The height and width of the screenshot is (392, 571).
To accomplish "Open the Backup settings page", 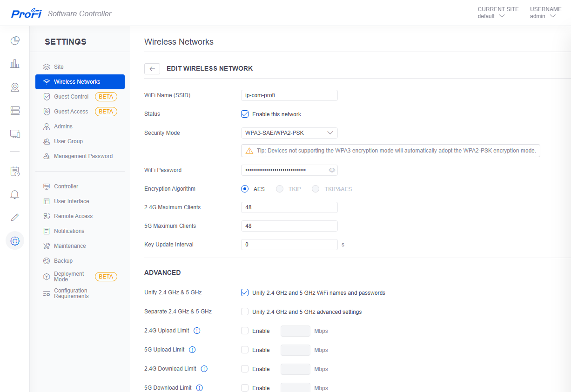I will [63, 261].
